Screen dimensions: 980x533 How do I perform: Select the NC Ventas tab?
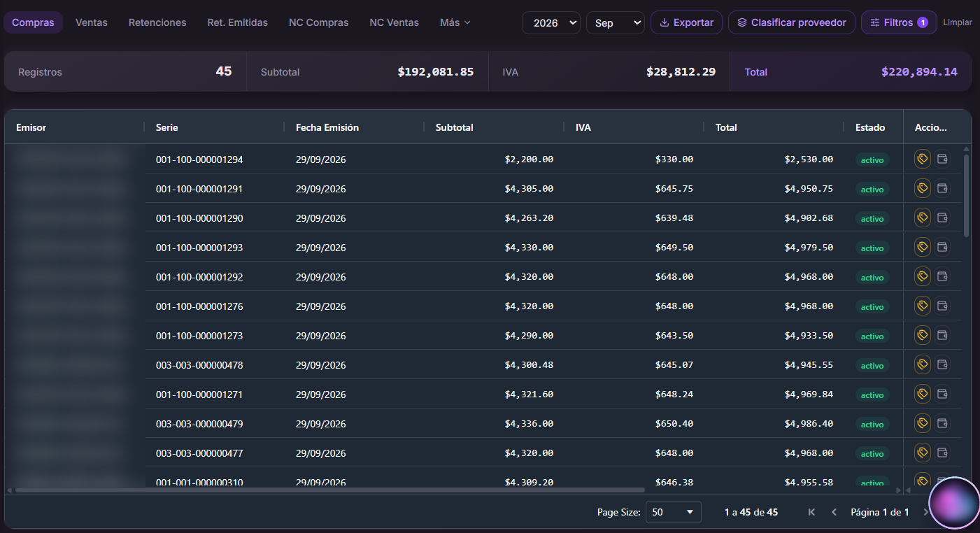[395, 22]
